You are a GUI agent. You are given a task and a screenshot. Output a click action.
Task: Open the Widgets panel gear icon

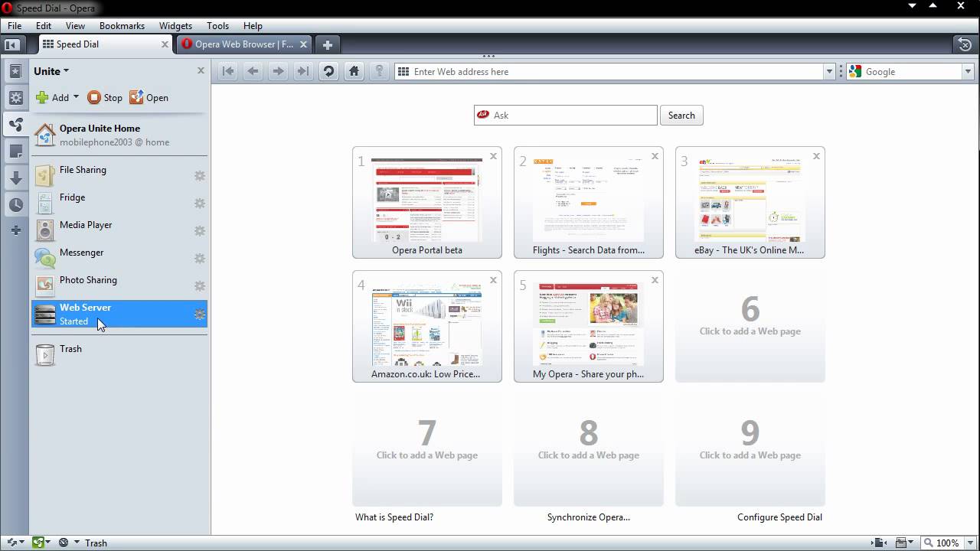15,98
